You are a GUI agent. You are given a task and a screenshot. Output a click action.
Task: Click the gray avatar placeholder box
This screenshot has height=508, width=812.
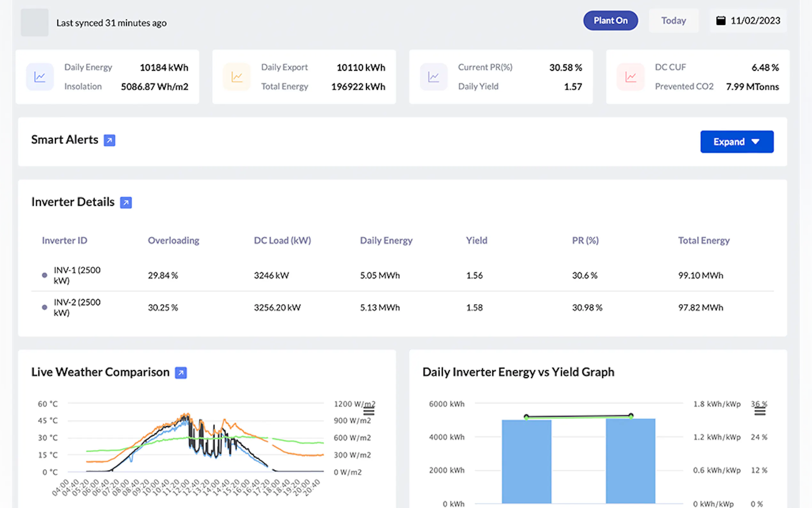(35, 22)
